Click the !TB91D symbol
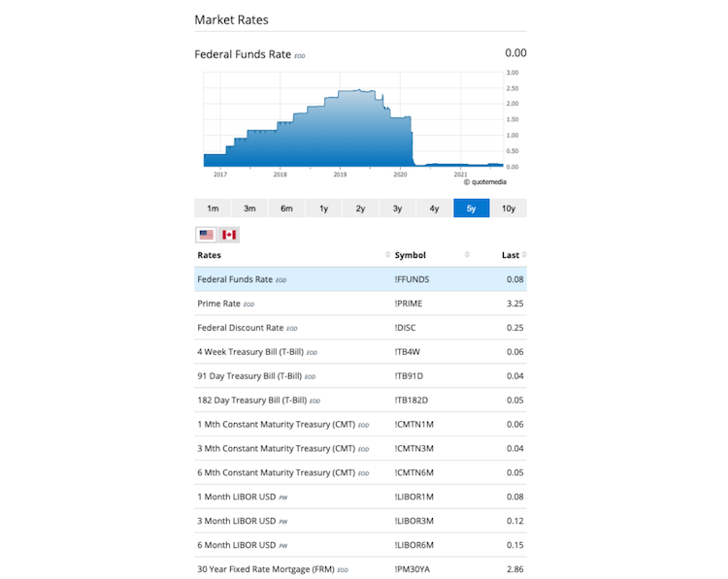Viewport: 728px width, 579px height. click(x=409, y=375)
